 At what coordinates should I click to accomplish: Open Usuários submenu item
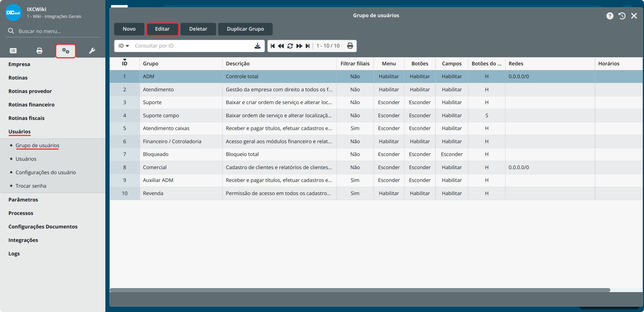[26, 159]
